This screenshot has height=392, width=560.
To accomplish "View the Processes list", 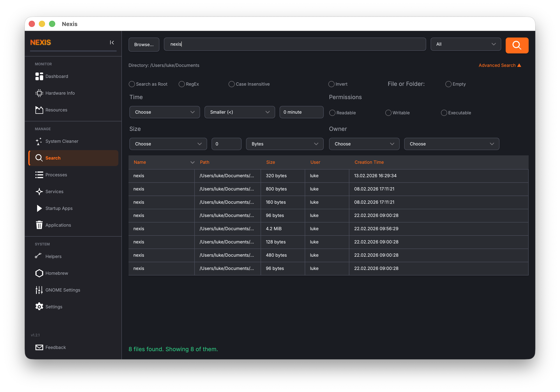I will point(56,175).
